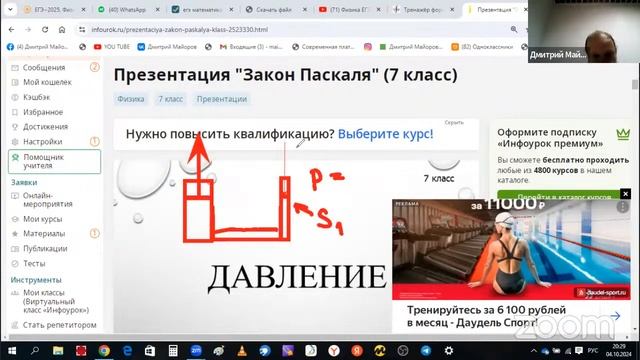Click the browser home icon

click(62, 29)
